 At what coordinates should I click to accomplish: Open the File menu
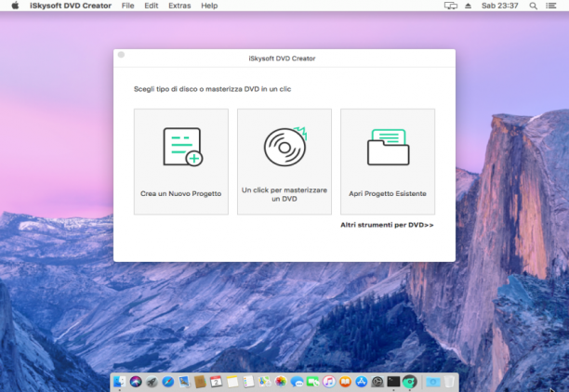click(127, 6)
